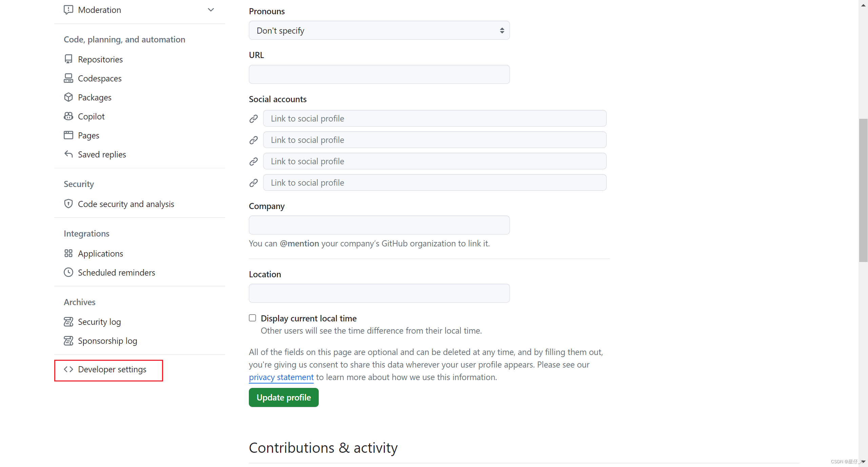This screenshot has width=868, height=467.
Task: Open Applications under Integrations section
Action: [100, 253]
